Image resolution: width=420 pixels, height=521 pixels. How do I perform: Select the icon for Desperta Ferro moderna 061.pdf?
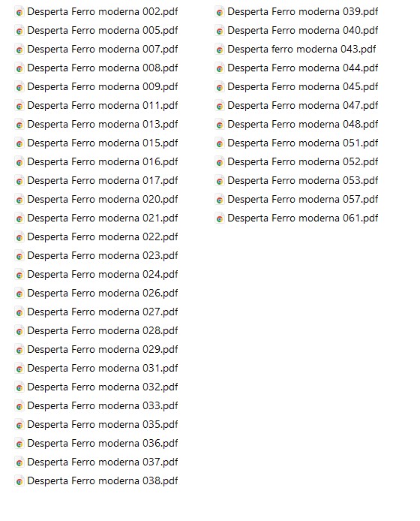click(x=220, y=218)
